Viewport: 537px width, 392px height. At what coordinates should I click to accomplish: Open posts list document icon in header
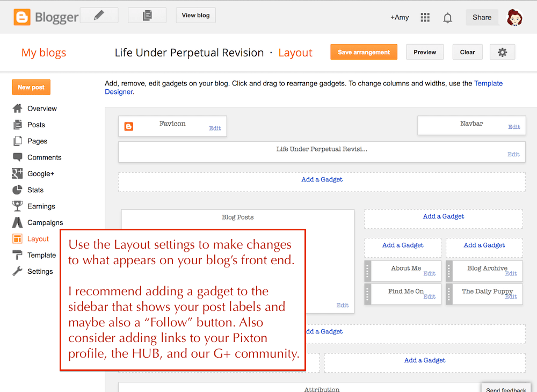pyautogui.click(x=147, y=16)
